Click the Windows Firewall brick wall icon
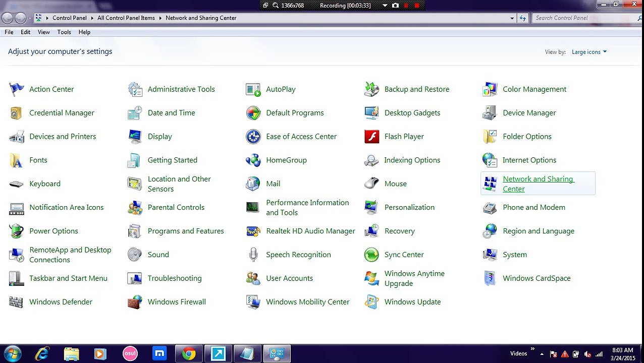Viewport: 644px width, 363px height. click(135, 302)
